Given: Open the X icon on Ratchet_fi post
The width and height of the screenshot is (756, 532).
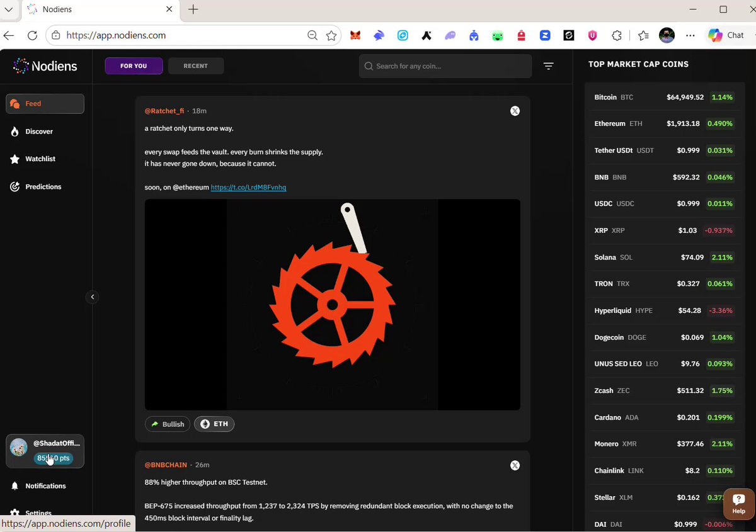Looking at the screenshot, I should pyautogui.click(x=515, y=111).
